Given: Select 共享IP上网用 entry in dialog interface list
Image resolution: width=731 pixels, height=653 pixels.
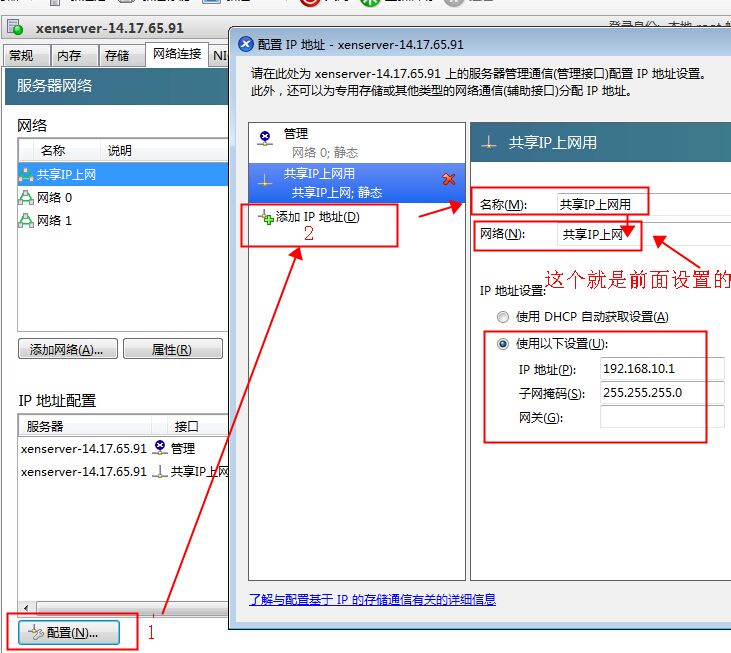Looking at the screenshot, I should tap(357, 183).
